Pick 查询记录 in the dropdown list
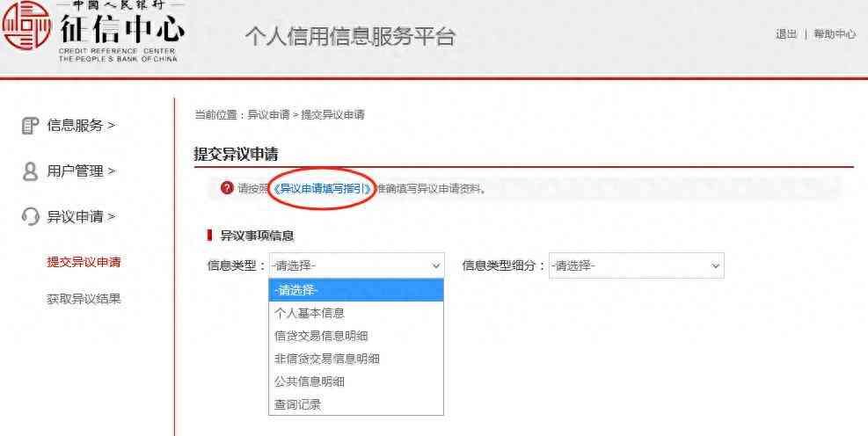The width and height of the screenshot is (868, 436). [x=356, y=404]
